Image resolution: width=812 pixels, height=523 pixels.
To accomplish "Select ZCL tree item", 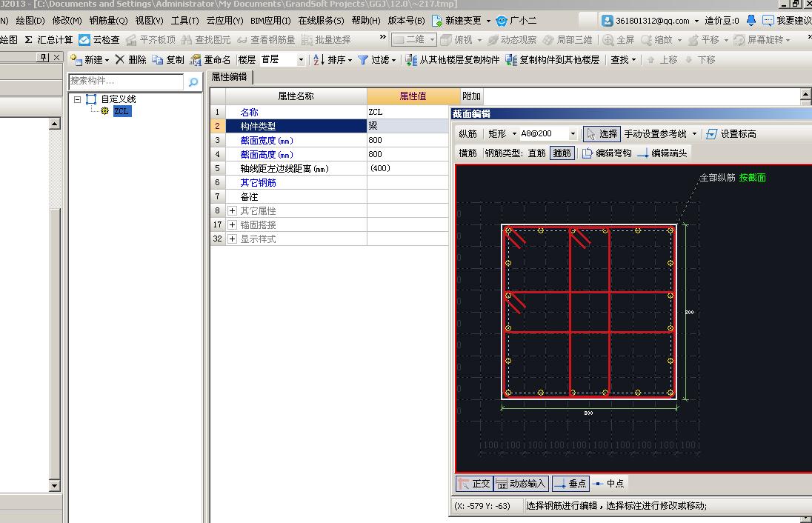I will click(122, 111).
